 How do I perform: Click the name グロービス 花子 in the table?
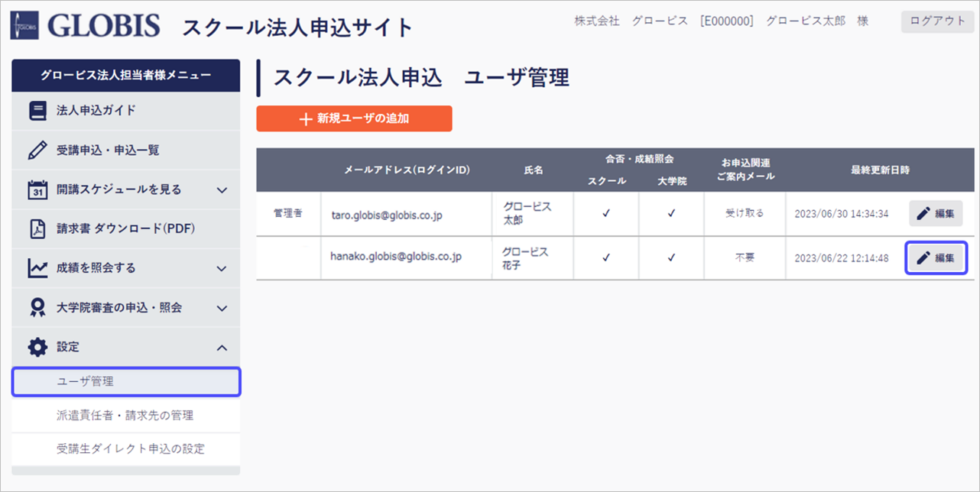pyautogui.click(x=526, y=258)
